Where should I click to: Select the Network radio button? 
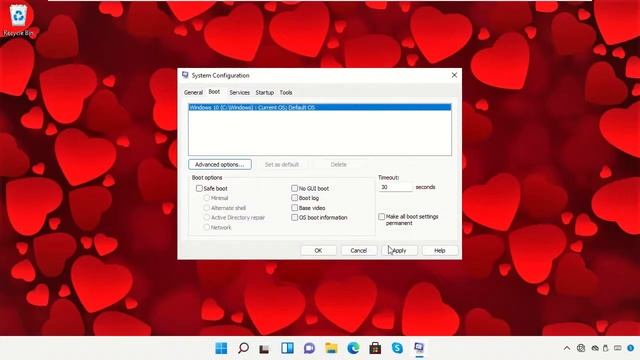pyautogui.click(x=207, y=227)
